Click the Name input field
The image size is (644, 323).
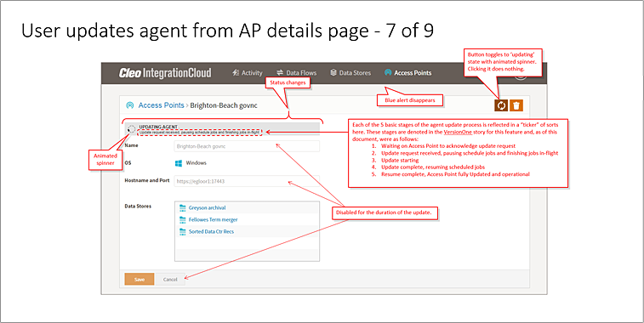pyautogui.click(x=247, y=146)
